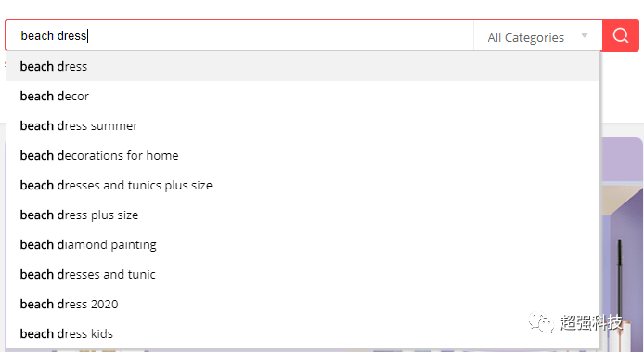
Task: Select the "beach diamond painting" suggestion
Action: pyautogui.click(x=303, y=244)
